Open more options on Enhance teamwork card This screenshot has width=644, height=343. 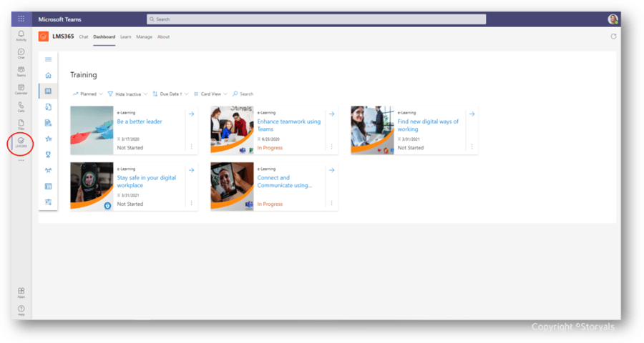point(331,146)
